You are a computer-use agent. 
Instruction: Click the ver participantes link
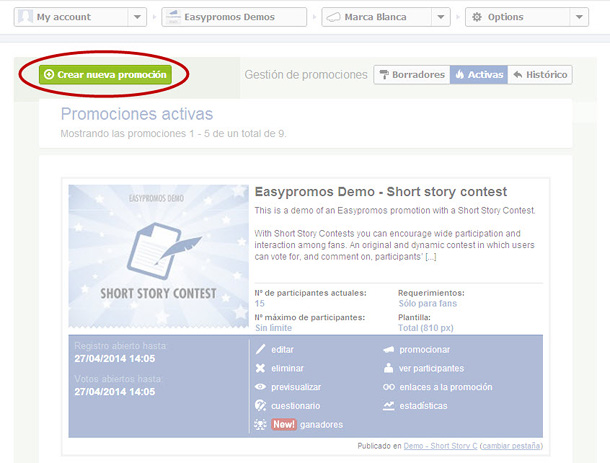point(431,368)
